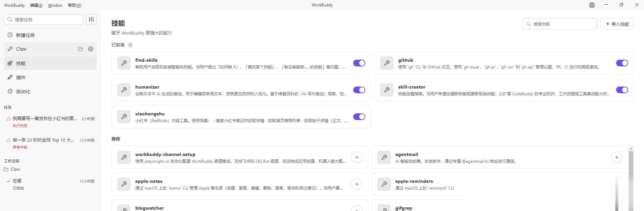Click the github skill wrench icon
This screenshot has height=211, width=644.
pyautogui.click(x=387, y=63)
